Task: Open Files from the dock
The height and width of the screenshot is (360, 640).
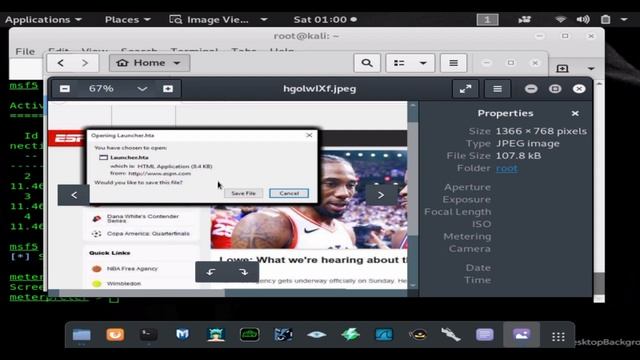Action: pos(81,335)
